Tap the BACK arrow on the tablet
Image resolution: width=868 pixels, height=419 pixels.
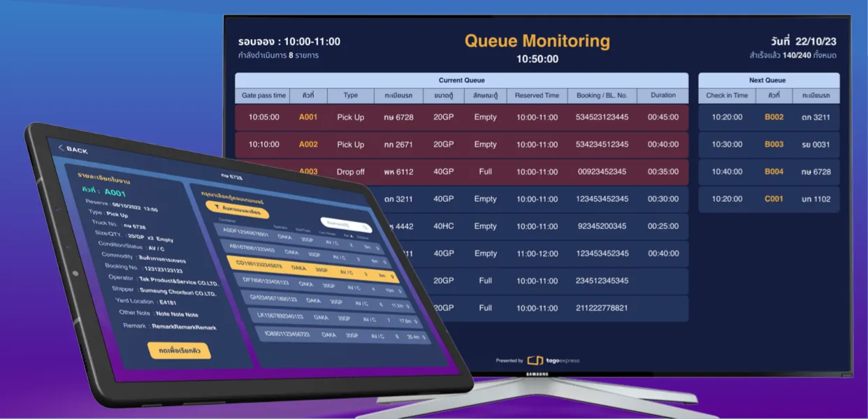pos(62,149)
